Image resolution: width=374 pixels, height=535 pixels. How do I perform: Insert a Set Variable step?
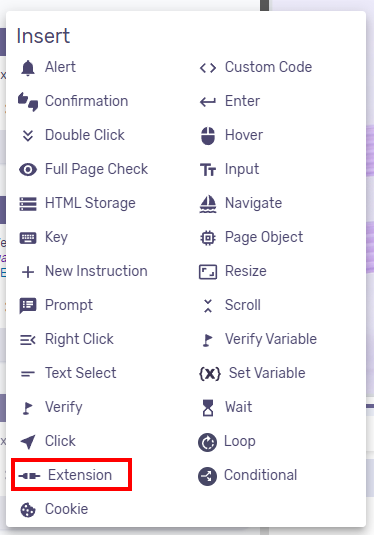click(253, 373)
